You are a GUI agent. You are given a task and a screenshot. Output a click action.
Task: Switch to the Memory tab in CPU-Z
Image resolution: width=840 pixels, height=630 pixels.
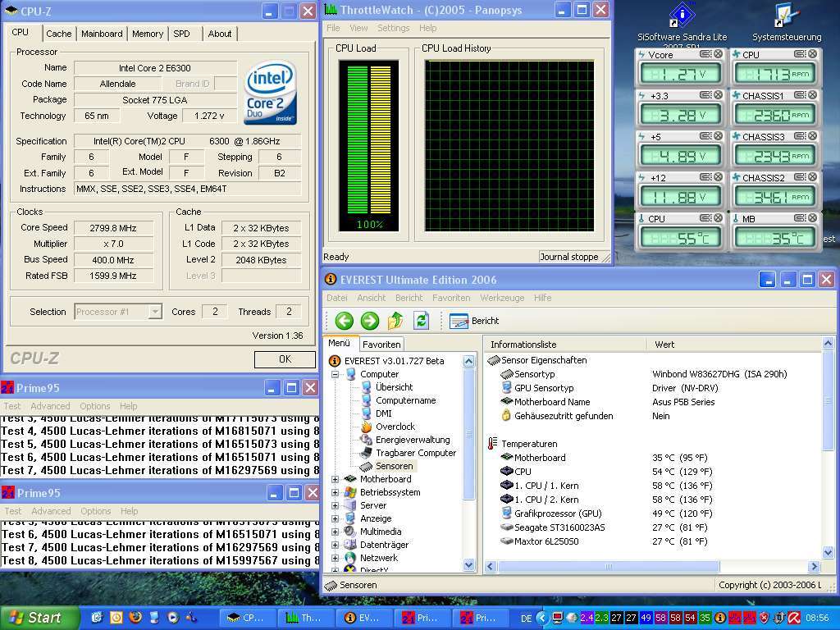tap(148, 34)
